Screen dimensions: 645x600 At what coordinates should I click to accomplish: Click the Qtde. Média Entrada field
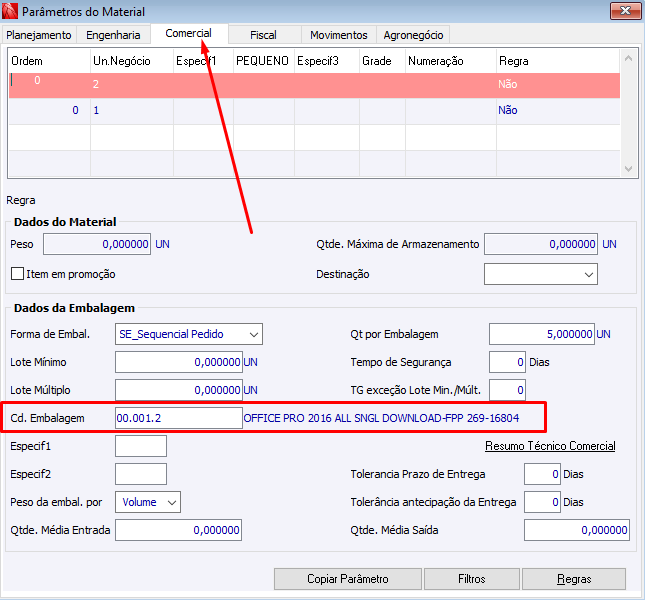pos(179,530)
